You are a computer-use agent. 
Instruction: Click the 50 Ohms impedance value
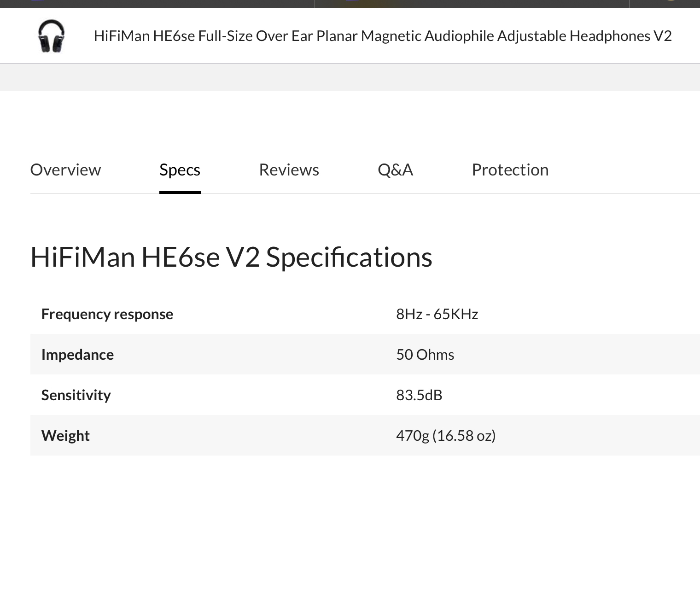click(x=425, y=354)
